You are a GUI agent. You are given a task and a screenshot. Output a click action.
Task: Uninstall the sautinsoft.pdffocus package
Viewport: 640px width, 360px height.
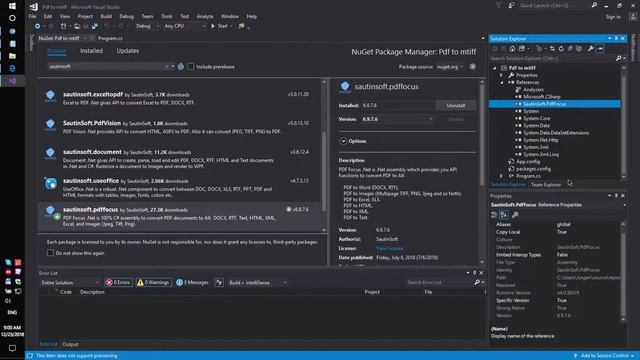point(456,105)
